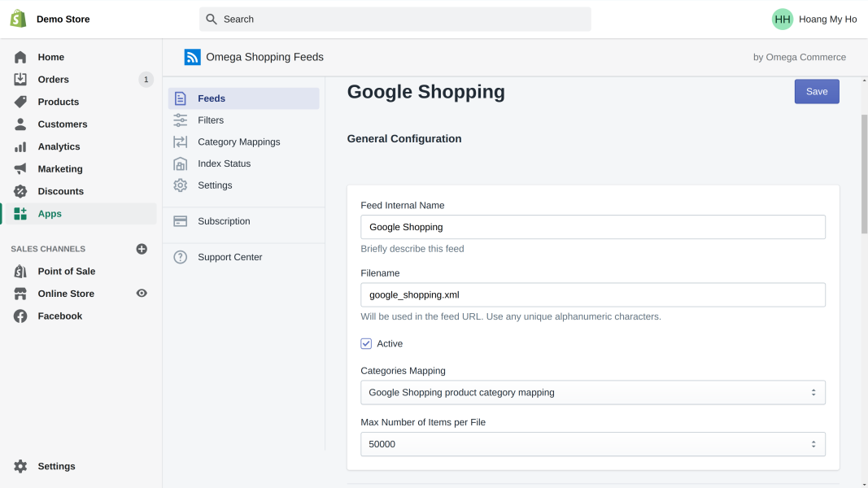Click the Apps grid icon
The width and height of the screenshot is (868, 488).
point(20,214)
